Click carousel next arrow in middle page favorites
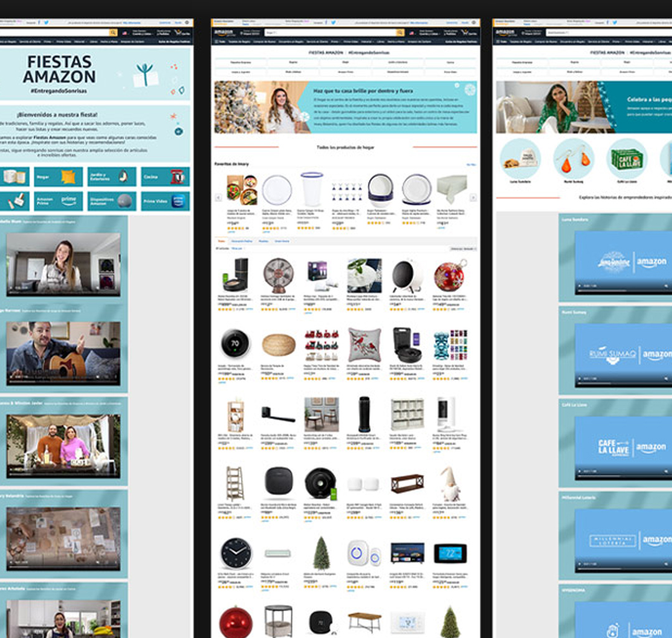 pyautogui.click(x=473, y=197)
